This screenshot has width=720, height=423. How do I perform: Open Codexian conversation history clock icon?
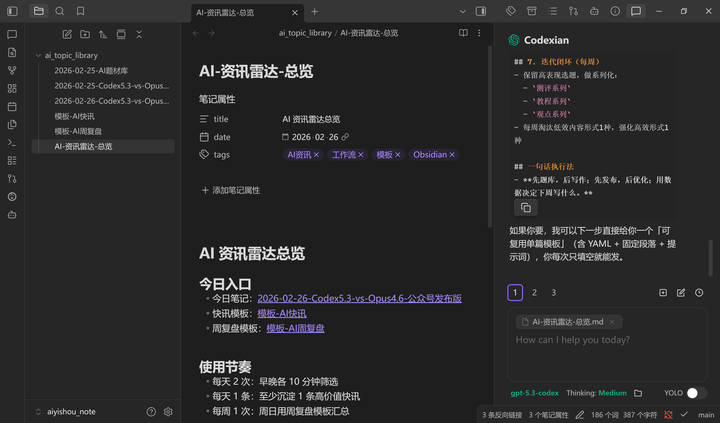[699, 293]
